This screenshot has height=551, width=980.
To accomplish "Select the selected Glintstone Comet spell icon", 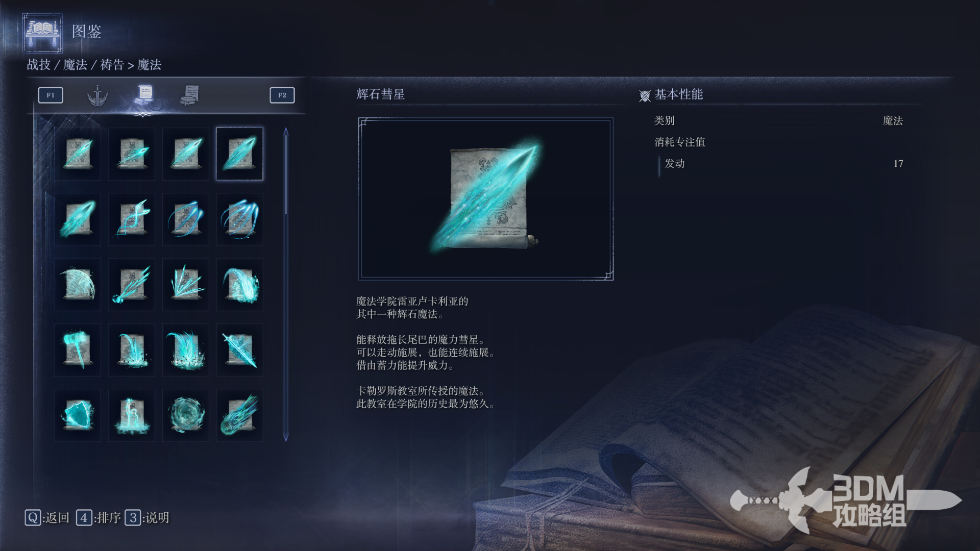I will click(239, 154).
